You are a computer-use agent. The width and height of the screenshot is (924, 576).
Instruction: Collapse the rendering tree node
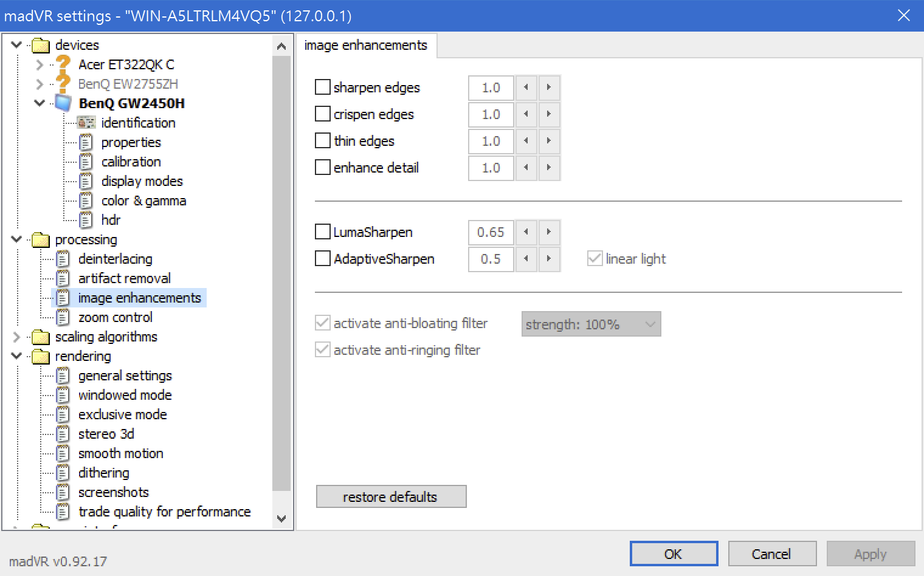point(17,355)
